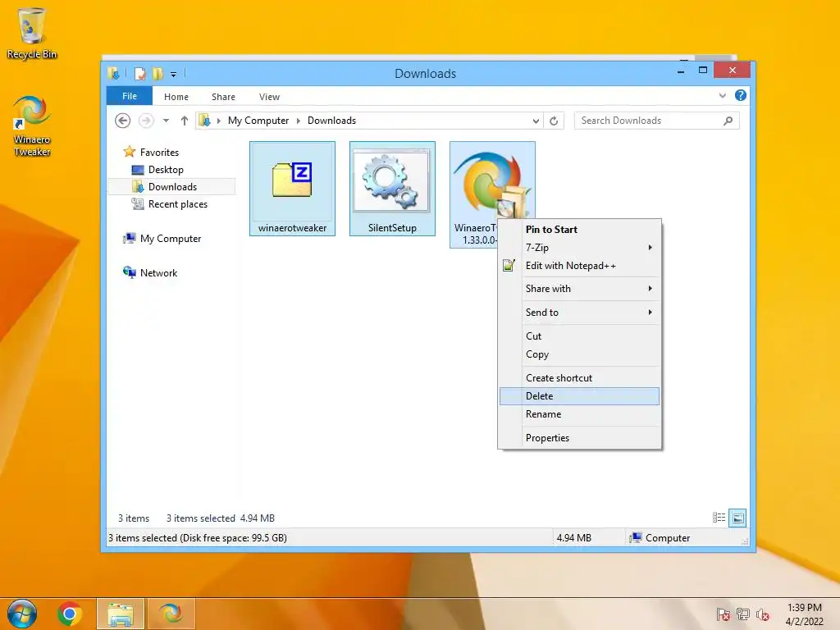840x630 pixels.
Task: Click the address bar folder icon
Action: pyautogui.click(x=204, y=121)
